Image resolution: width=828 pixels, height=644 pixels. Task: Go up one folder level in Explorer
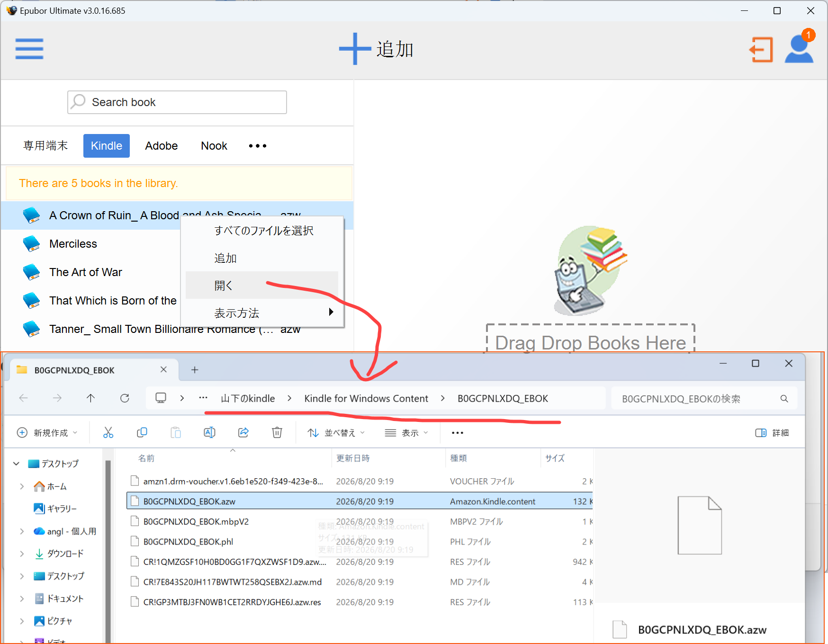(91, 398)
